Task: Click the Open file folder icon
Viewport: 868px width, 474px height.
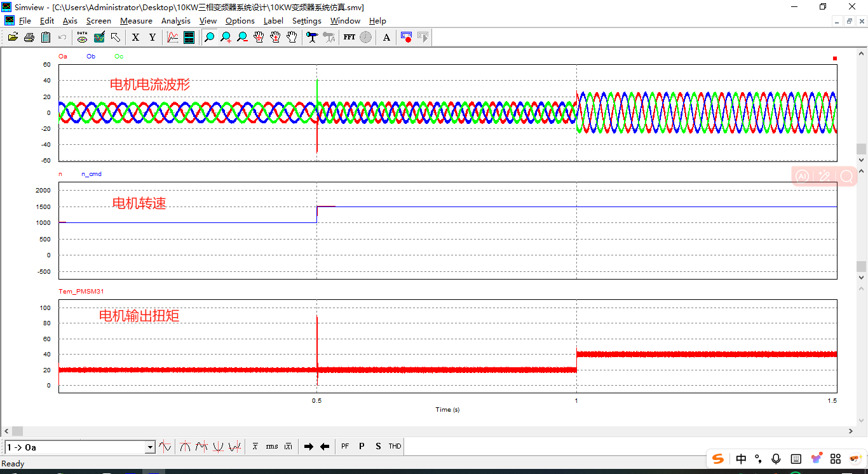Action: [x=13, y=37]
